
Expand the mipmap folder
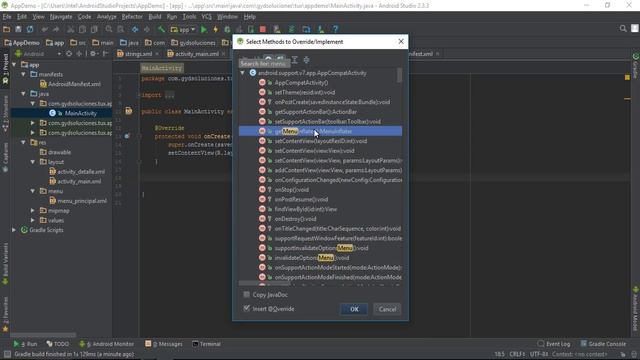33,211
